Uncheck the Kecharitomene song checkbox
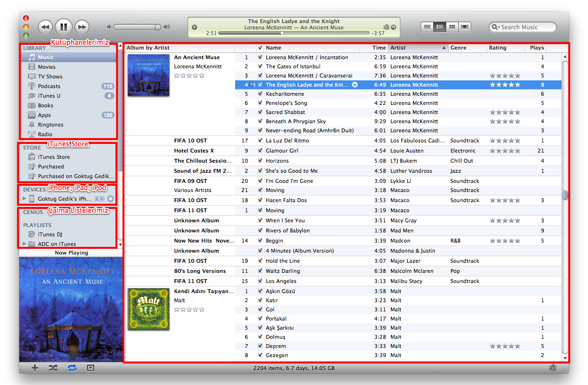 pyautogui.click(x=260, y=94)
